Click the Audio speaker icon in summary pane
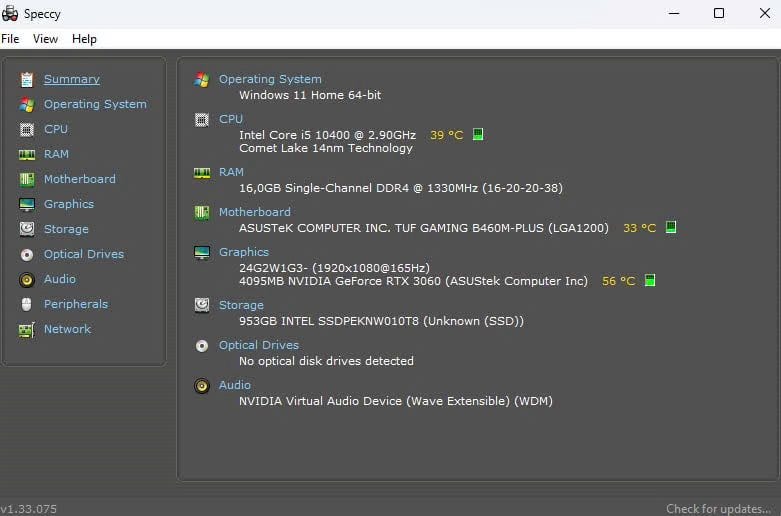781x516 pixels. [202, 386]
